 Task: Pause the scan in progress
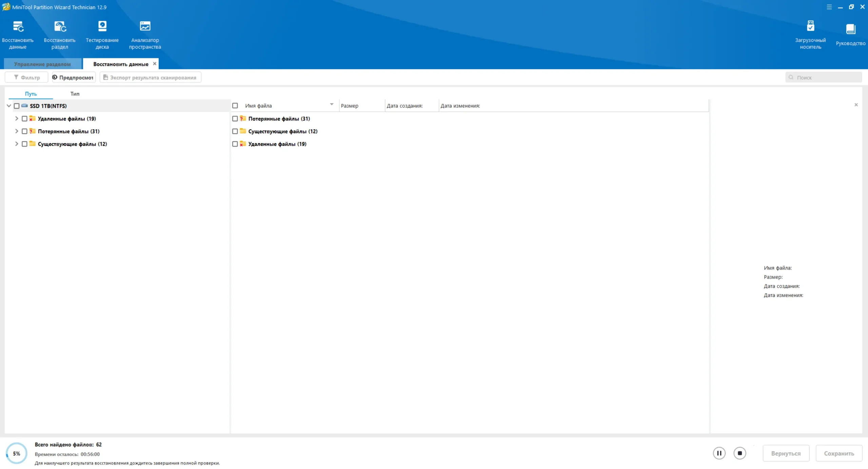719,453
